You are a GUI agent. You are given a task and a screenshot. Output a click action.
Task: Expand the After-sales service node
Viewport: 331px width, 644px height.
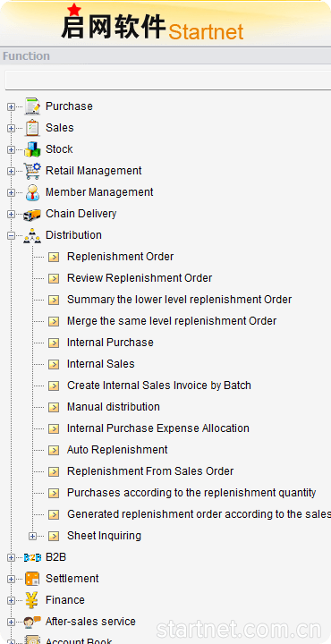point(11,622)
